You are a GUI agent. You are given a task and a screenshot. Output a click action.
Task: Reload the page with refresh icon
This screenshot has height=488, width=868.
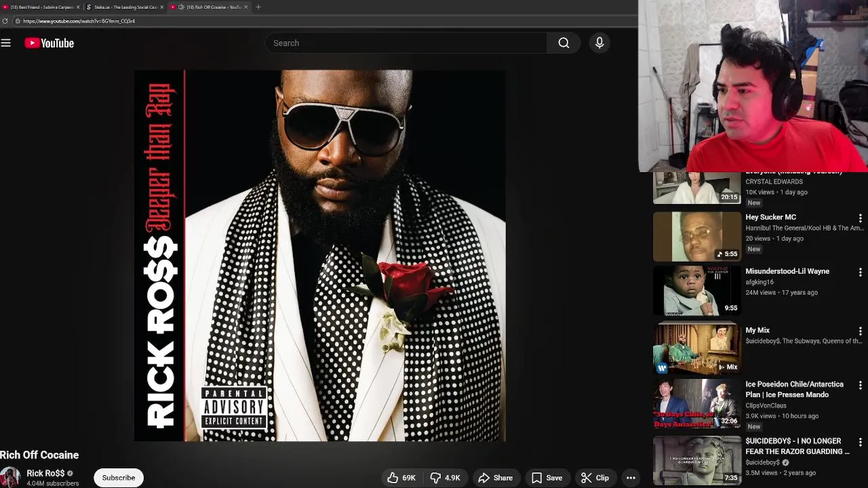[5, 21]
